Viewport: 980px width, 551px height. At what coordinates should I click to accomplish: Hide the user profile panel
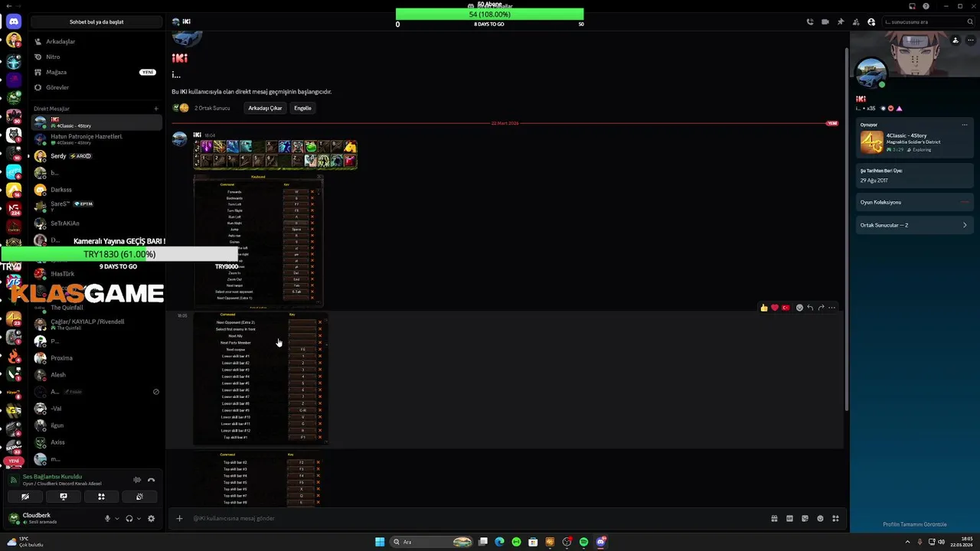click(x=871, y=22)
